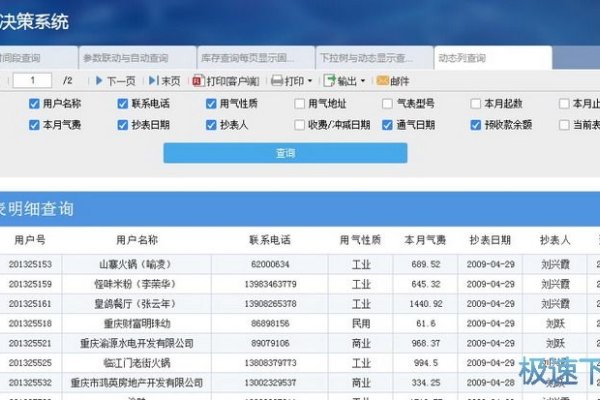Open the 输出 dropdown arrow

click(363, 81)
